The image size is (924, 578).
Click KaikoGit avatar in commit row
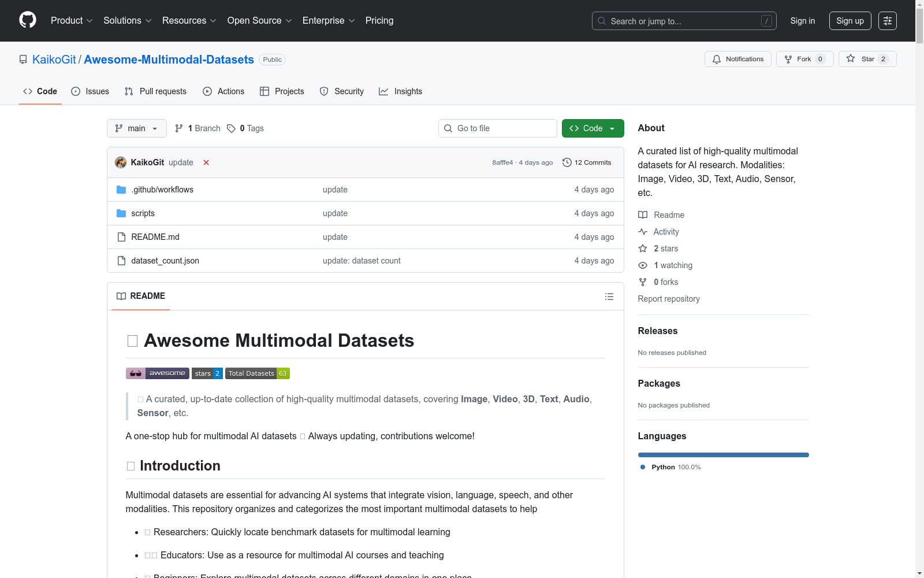121,162
